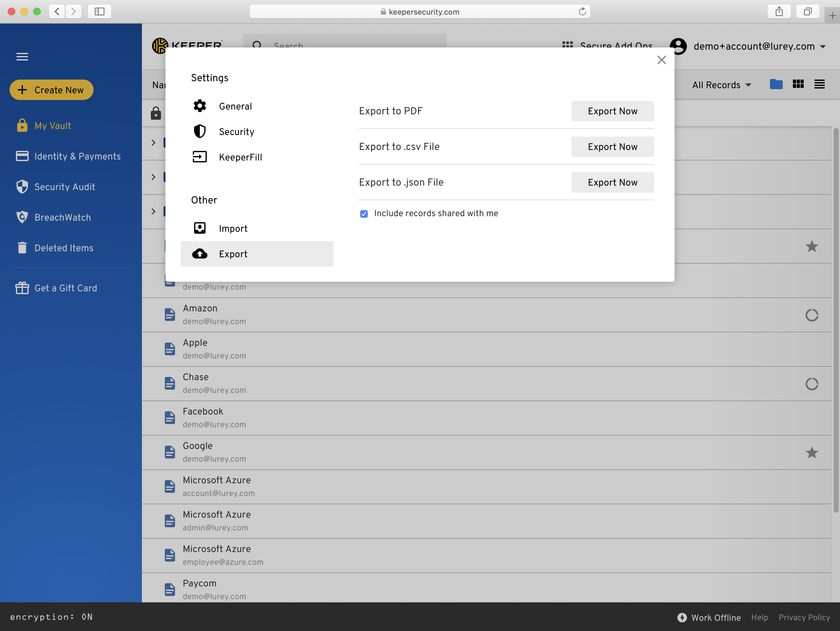
Task: Switch to folder view icon
Action: pos(776,84)
